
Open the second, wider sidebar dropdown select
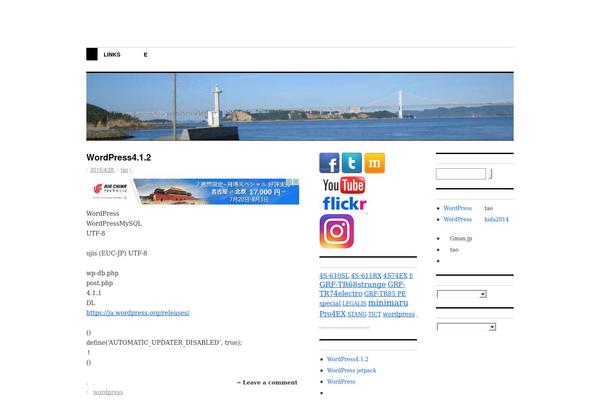click(466, 327)
